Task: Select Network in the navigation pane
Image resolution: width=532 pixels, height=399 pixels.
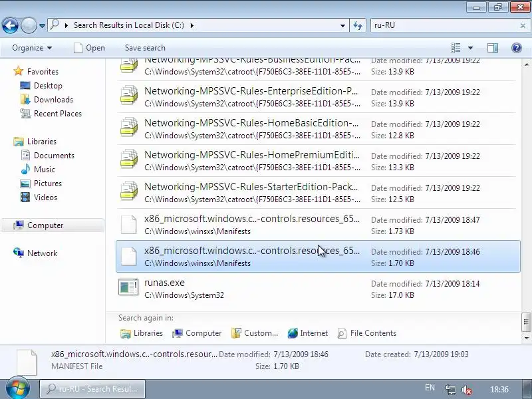Action: tap(42, 253)
